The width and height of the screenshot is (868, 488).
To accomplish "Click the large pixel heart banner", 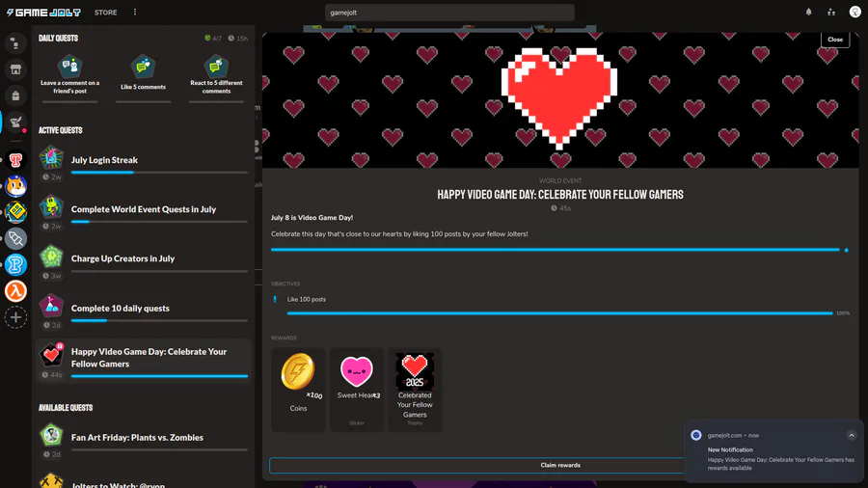I will coord(559,98).
